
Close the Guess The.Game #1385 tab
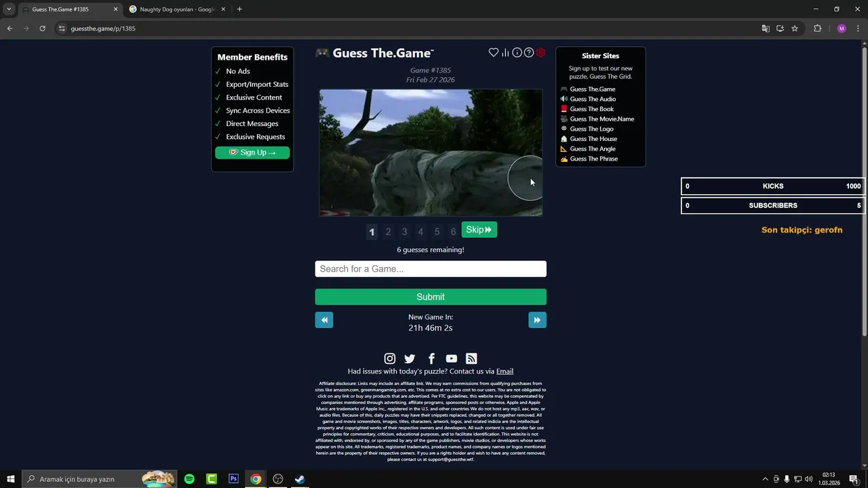pos(115,9)
